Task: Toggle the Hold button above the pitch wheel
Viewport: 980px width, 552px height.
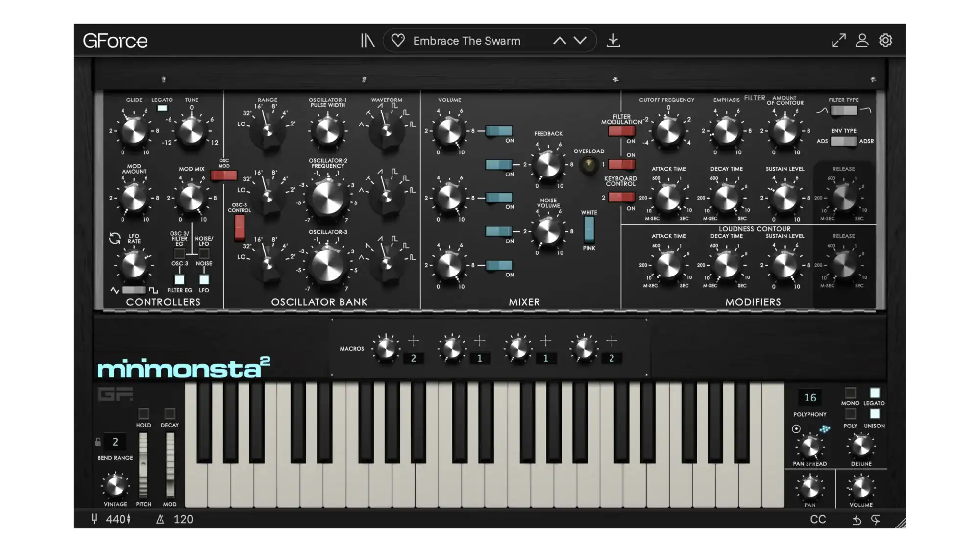Action: pos(144,413)
